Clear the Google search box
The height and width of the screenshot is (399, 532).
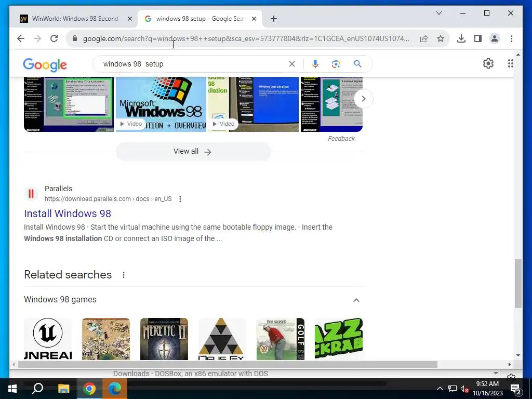pos(292,64)
